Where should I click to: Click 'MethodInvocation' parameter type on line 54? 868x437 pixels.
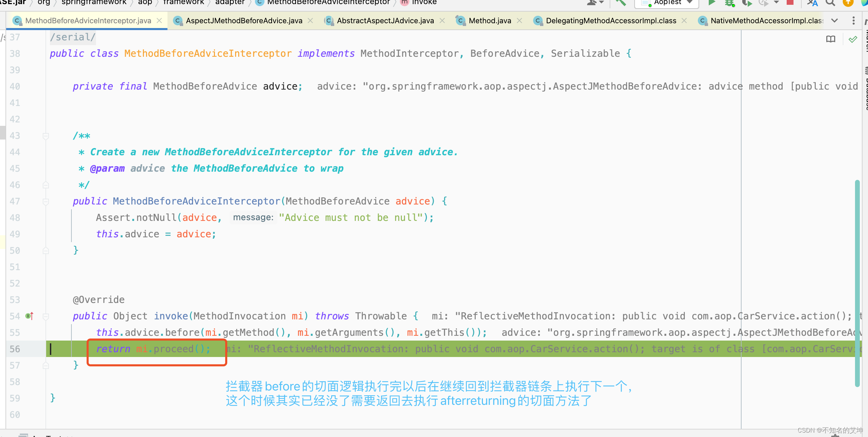240,316
